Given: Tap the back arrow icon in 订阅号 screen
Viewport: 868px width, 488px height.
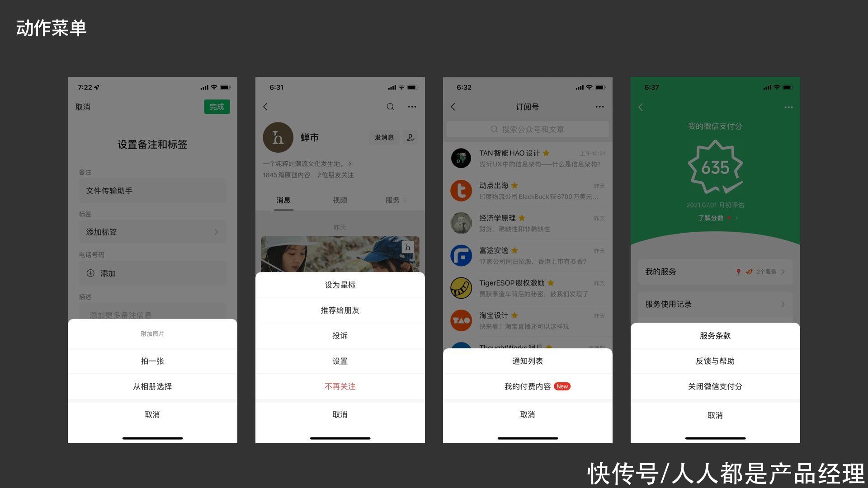Looking at the screenshot, I should coord(455,107).
